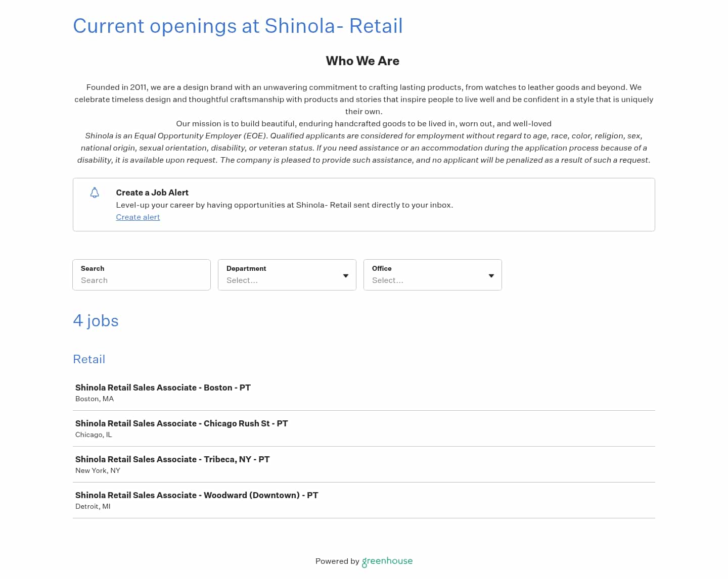Open the Office dropdown
Viewport: 728px width, 579px height.
pyautogui.click(x=433, y=275)
